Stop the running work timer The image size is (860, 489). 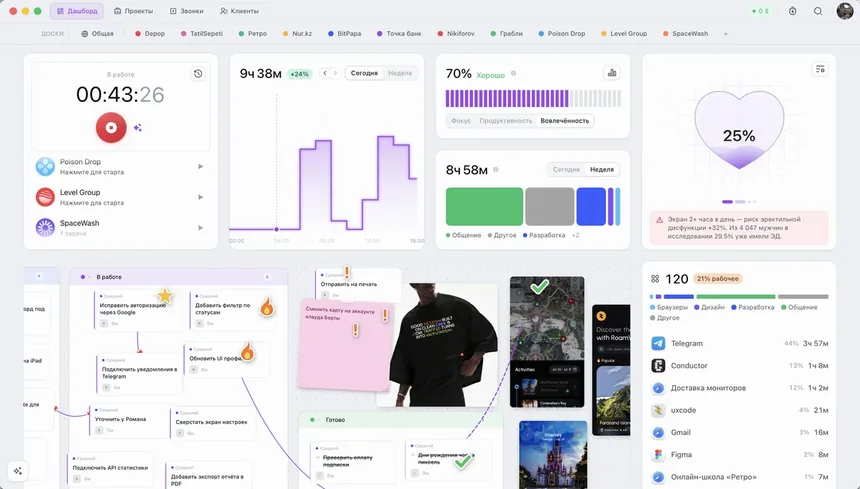pyautogui.click(x=111, y=128)
